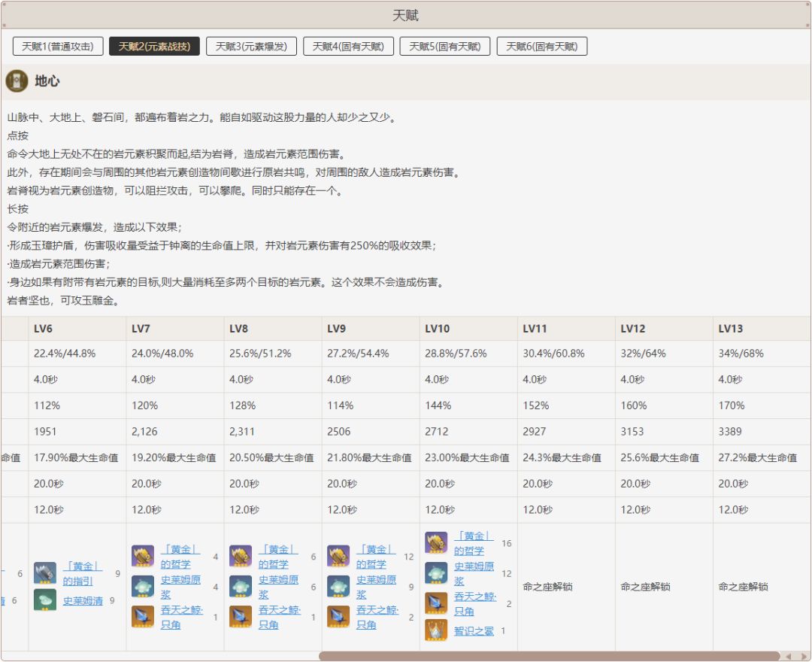Click 23.00%最大生命值 cell
Viewport: 812px width, 662px height.
pyautogui.click(x=467, y=458)
